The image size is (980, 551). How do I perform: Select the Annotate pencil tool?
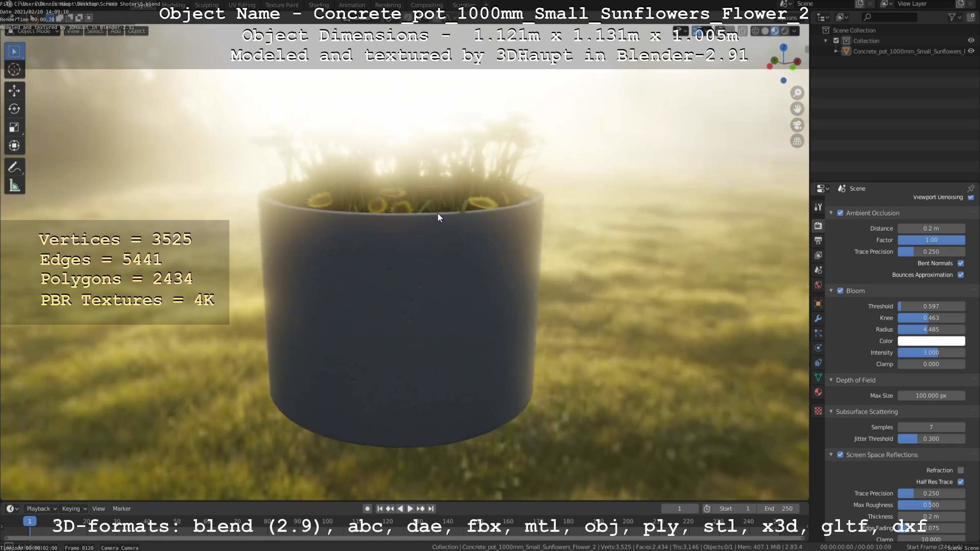click(14, 167)
